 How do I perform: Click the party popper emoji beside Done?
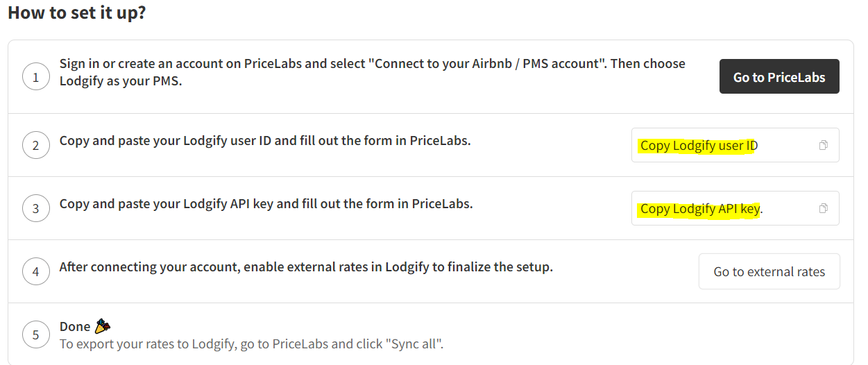point(103,325)
